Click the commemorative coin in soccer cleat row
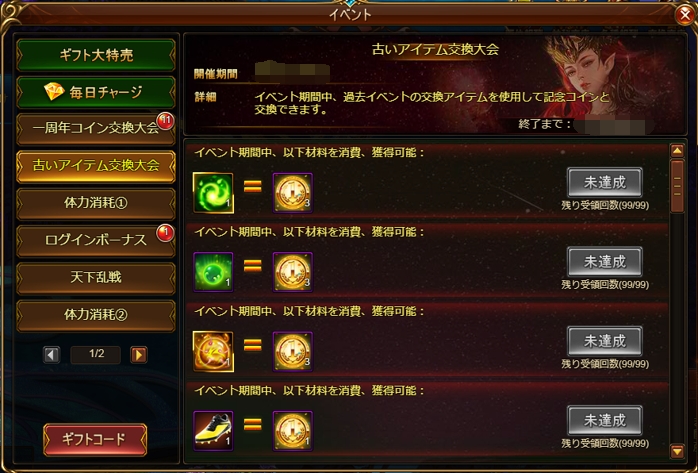The height and width of the screenshot is (473, 698). click(292, 431)
